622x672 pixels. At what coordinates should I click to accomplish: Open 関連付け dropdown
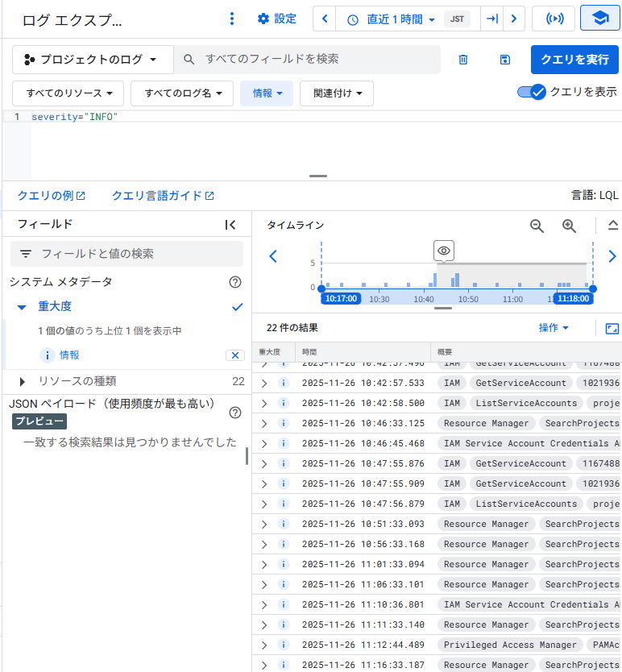click(337, 93)
